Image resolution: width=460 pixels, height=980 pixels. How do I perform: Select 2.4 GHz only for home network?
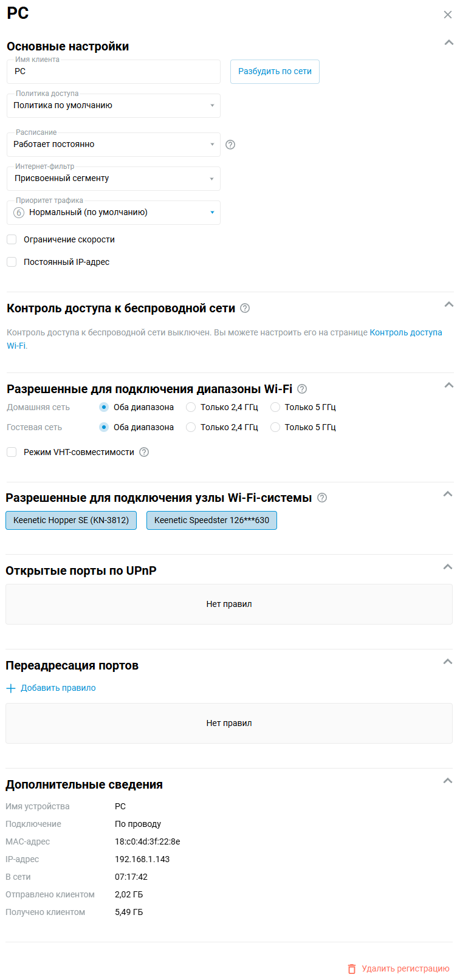[191, 407]
